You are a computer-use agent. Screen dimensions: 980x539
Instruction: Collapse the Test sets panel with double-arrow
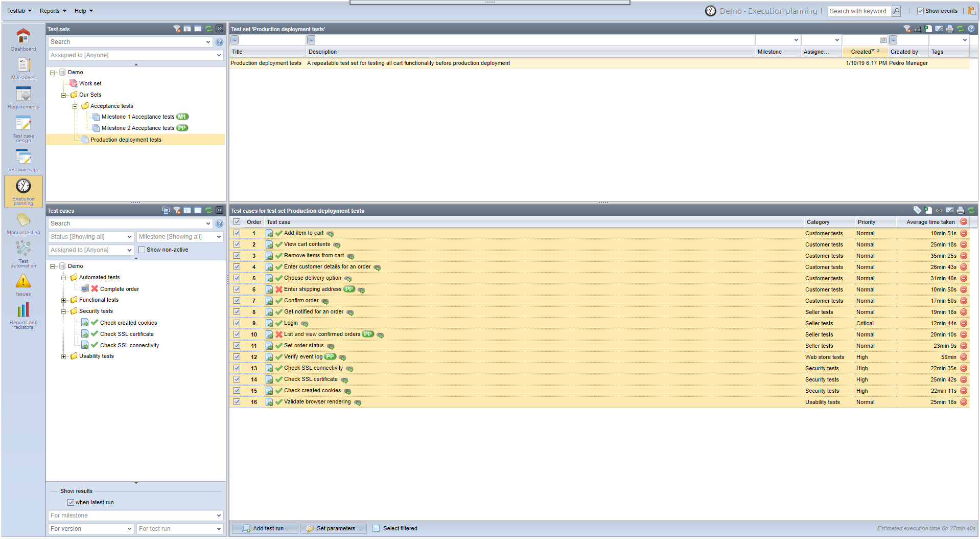tap(219, 29)
